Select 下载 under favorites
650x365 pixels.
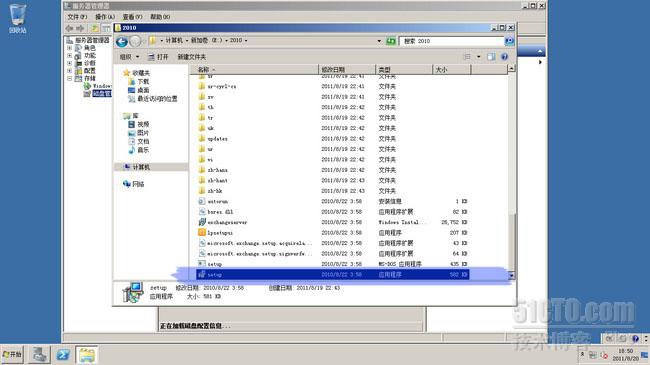pyautogui.click(x=143, y=82)
